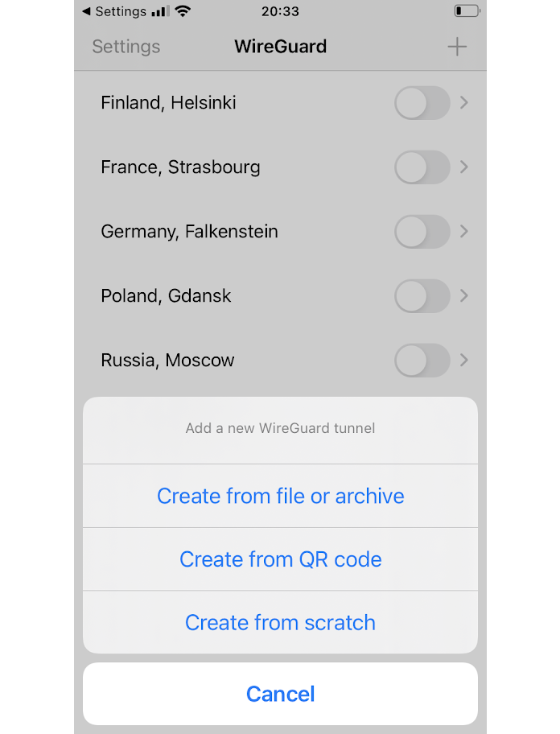This screenshot has height=734, width=560.
Task: Tap the cellular signal bars icon
Action: tap(160, 11)
